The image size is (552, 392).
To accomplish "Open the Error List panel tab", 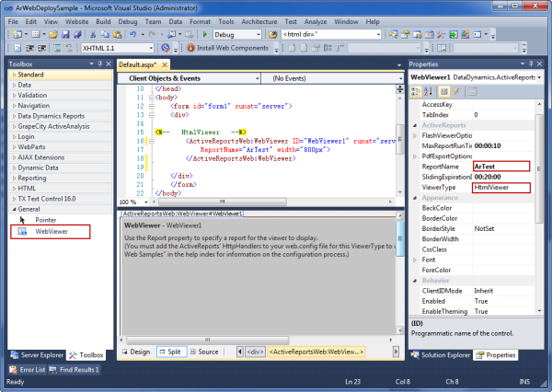I will pyautogui.click(x=28, y=370).
